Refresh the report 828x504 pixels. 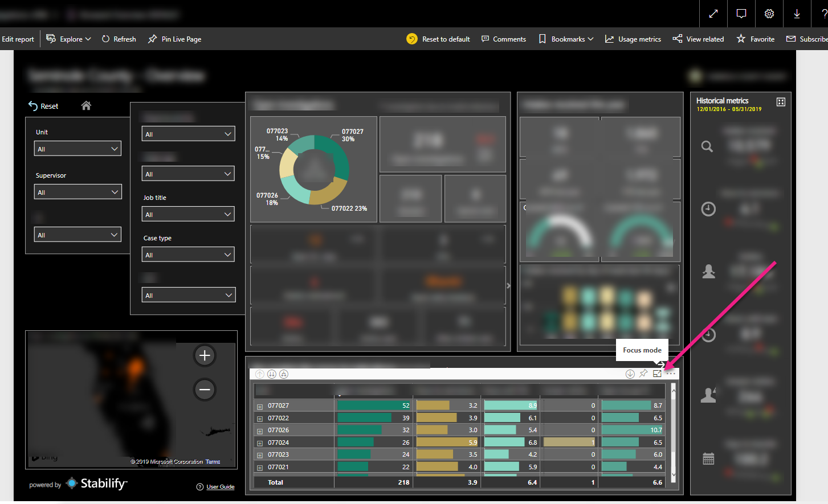[x=119, y=39]
